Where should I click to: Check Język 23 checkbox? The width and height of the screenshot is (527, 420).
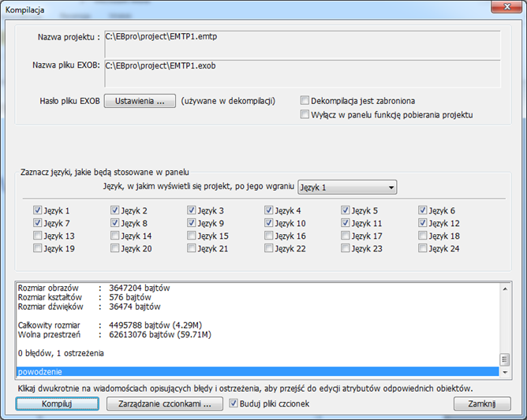[346, 248]
